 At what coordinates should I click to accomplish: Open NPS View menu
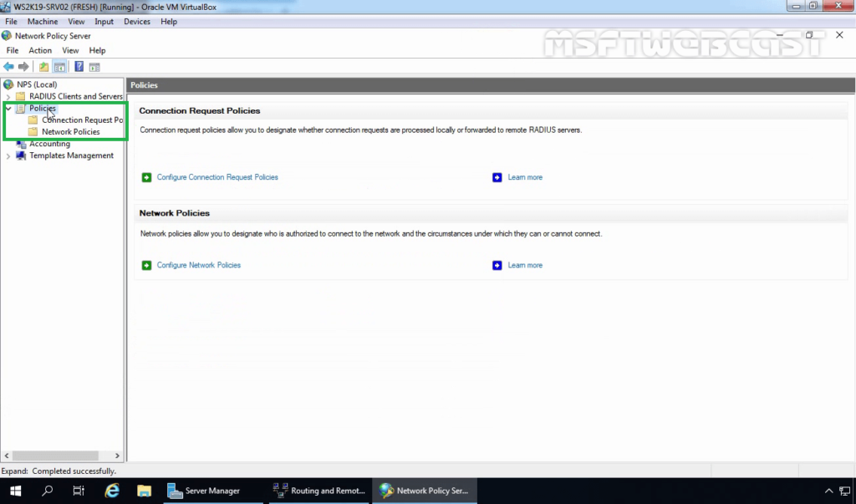point(70,50)
